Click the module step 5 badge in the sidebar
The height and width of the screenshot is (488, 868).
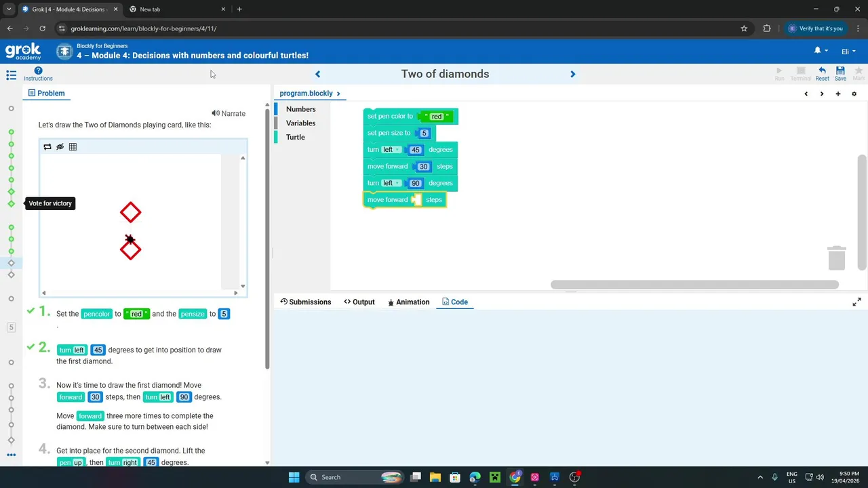[11, 327]
